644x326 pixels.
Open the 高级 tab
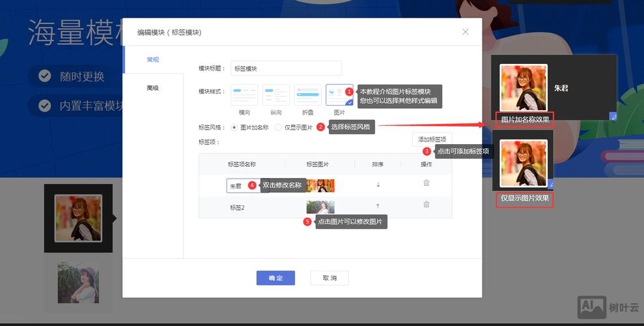pos(153,87)
